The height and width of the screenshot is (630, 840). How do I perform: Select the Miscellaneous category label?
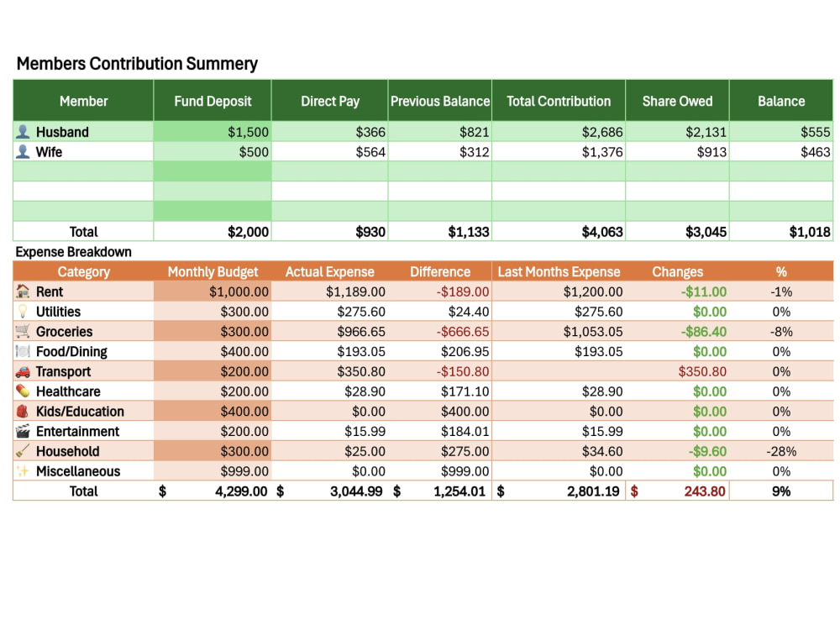coord(78,471)
